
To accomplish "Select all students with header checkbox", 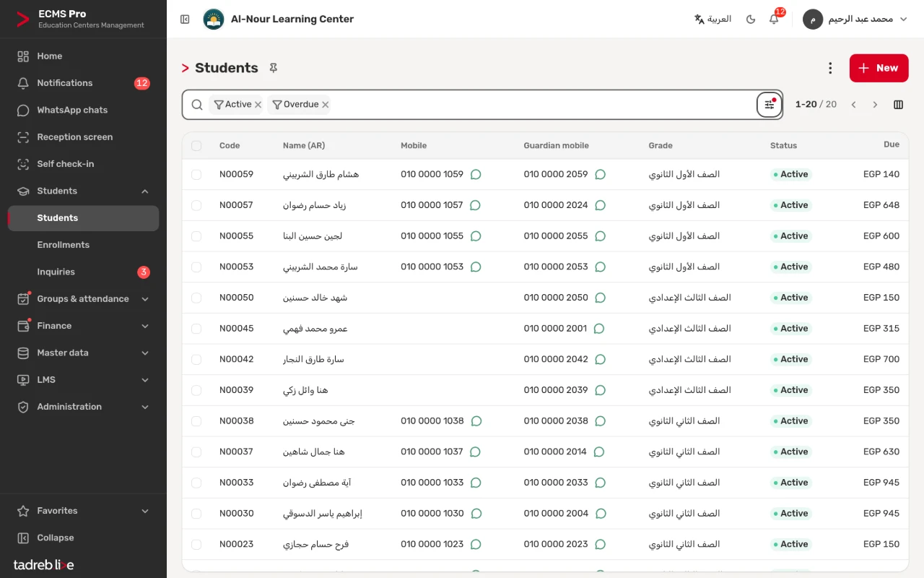I will [196, 146].
